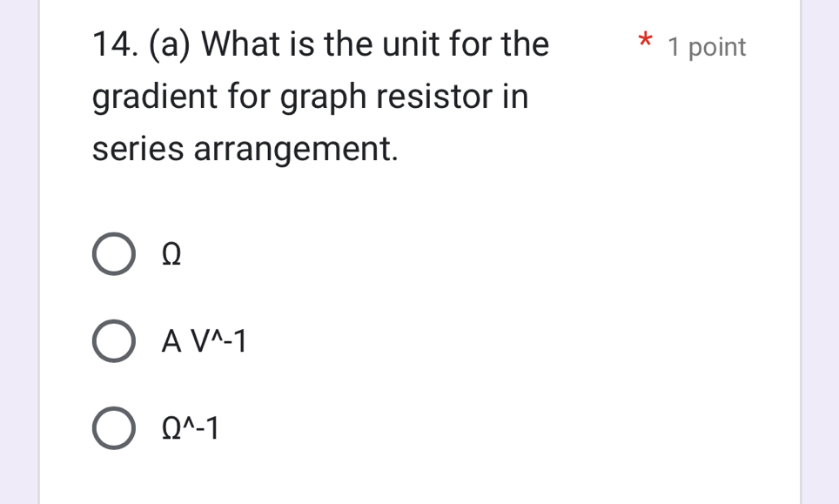This screenshot has width=839, height=504.
Task: Click the 'series arrangement.' text line
Action: 245,149
